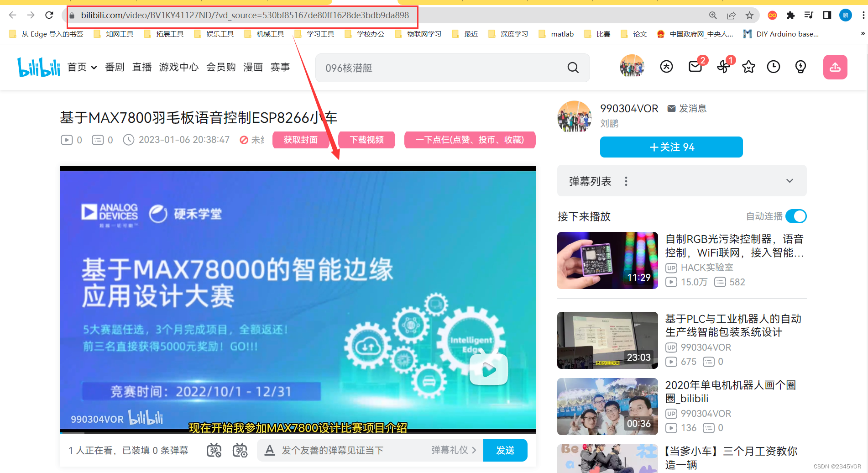Image resolution: width=868 pixels, height=473 pixels.
Task: Open title 基于PLC与工业机器人的自动生产线智能包装系统设计
Action: coord(733,325)
